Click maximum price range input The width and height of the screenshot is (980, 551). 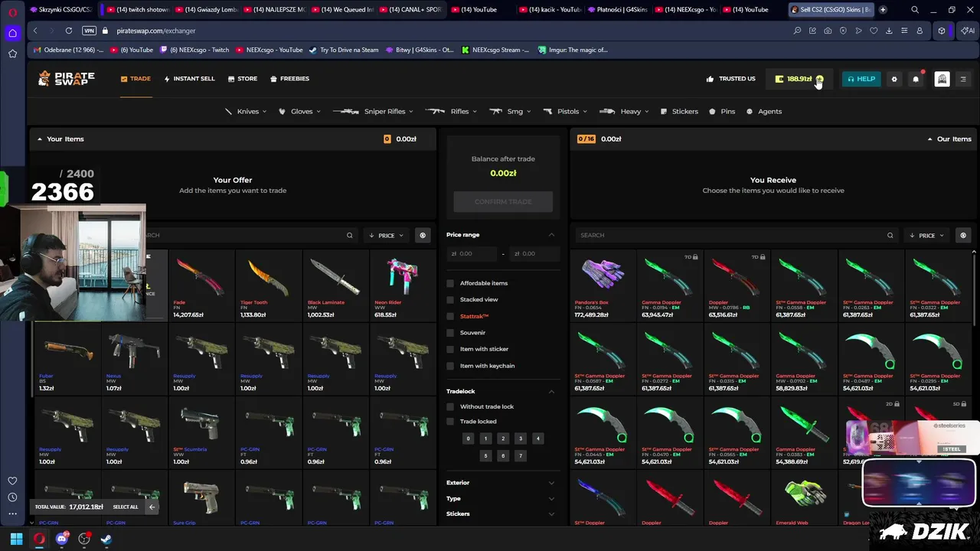pos(534,253)
